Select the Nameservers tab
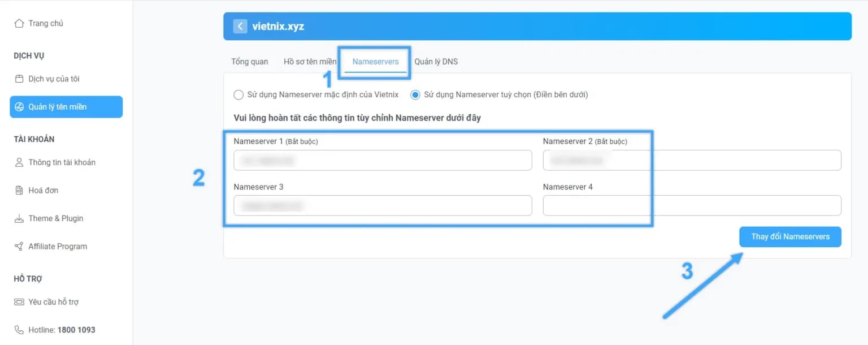Screen dimensions: 868x345 tap(375, 61)
